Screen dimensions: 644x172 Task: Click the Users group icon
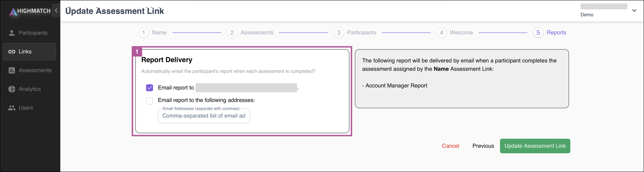click(12, 108)
